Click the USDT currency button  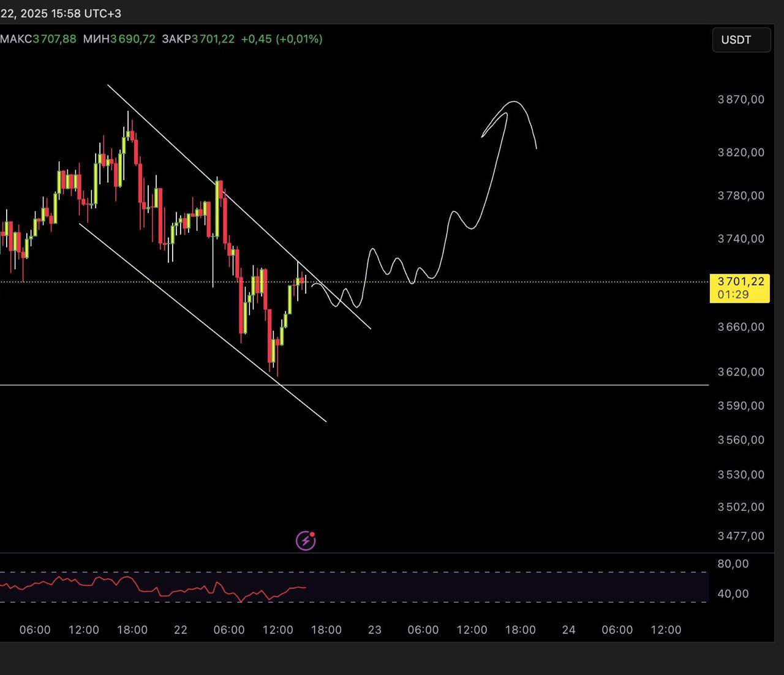coord(741,40)
